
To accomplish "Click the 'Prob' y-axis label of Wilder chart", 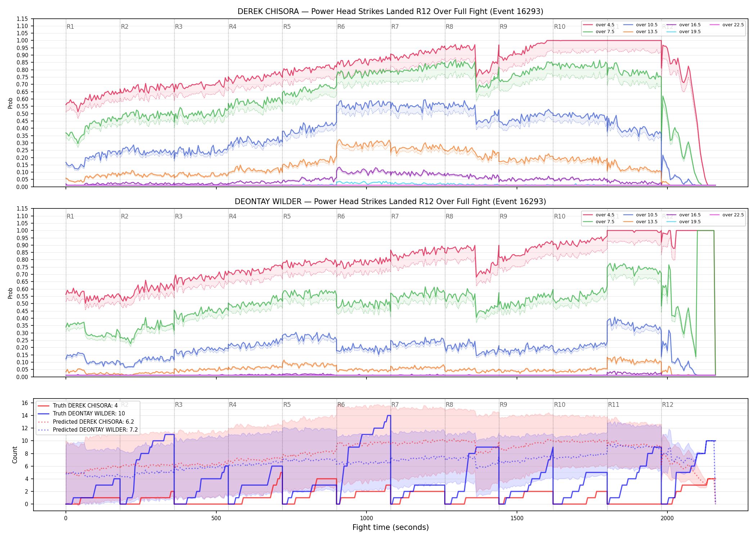I will click(10, 293).
